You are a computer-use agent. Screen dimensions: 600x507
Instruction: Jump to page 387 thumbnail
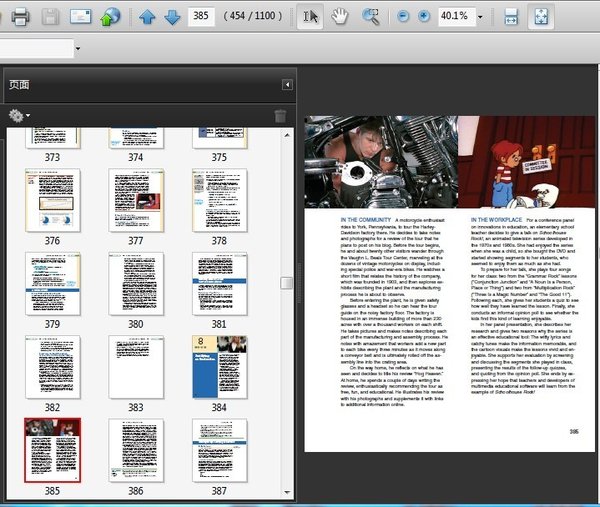[219, 450]
